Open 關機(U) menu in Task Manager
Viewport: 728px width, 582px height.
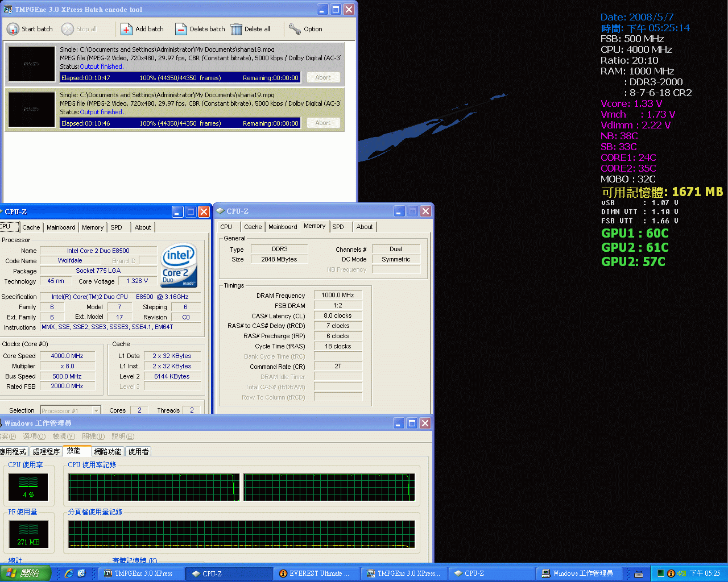[x=93, y=436]
